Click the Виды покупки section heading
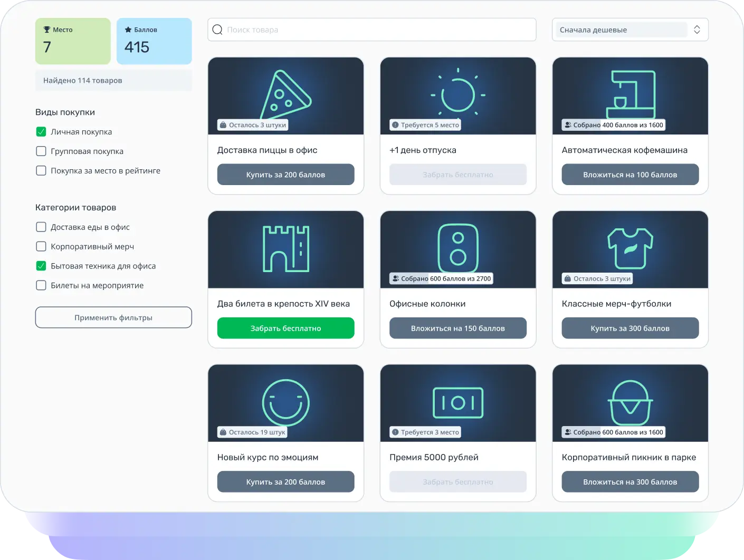Screen dimensions: 744x560 (65, 112)
